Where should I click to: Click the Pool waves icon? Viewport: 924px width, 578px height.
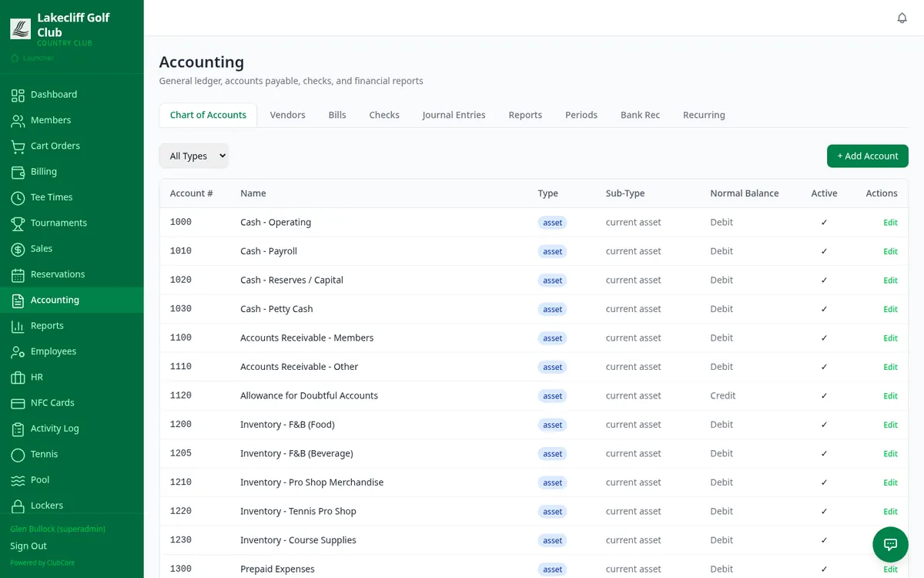pyautogui.click(x=18, y=480)
